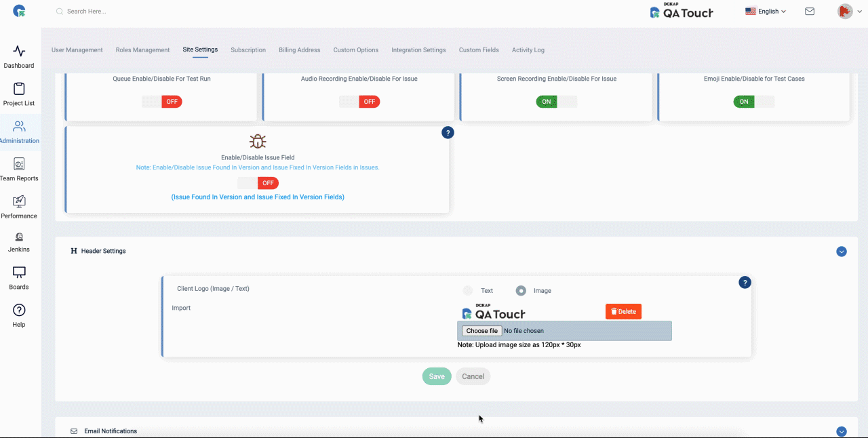Open Performance section in sidebar
The width and height of the screenshot is (868, 438).
19,207
